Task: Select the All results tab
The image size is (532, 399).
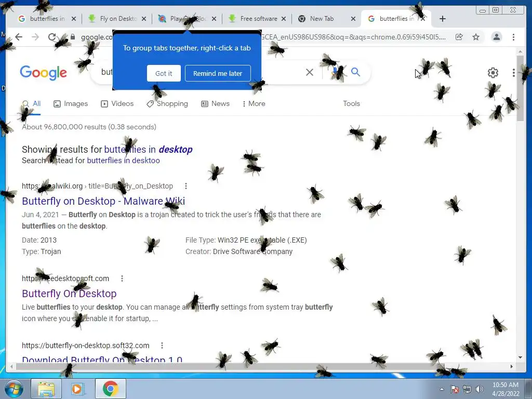Action: pyautogui.click(x=31, y=104)
